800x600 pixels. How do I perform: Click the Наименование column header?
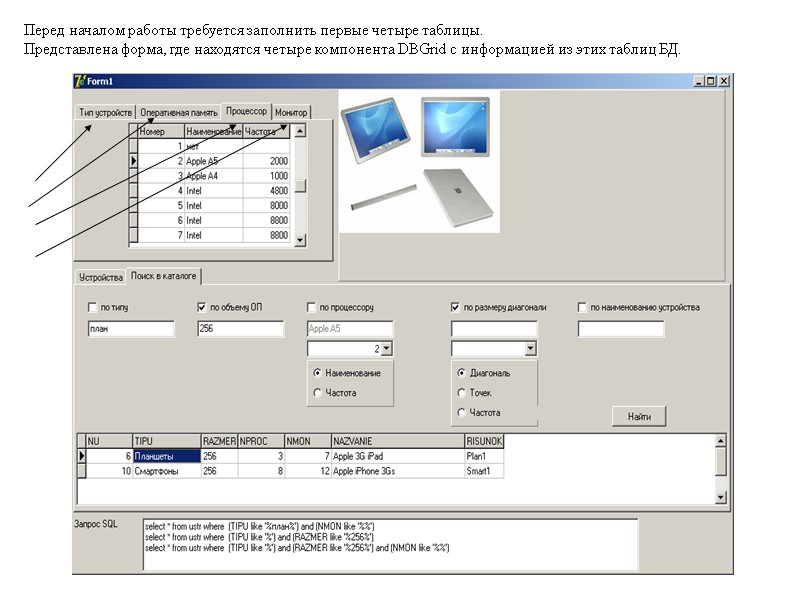point(213,132)
